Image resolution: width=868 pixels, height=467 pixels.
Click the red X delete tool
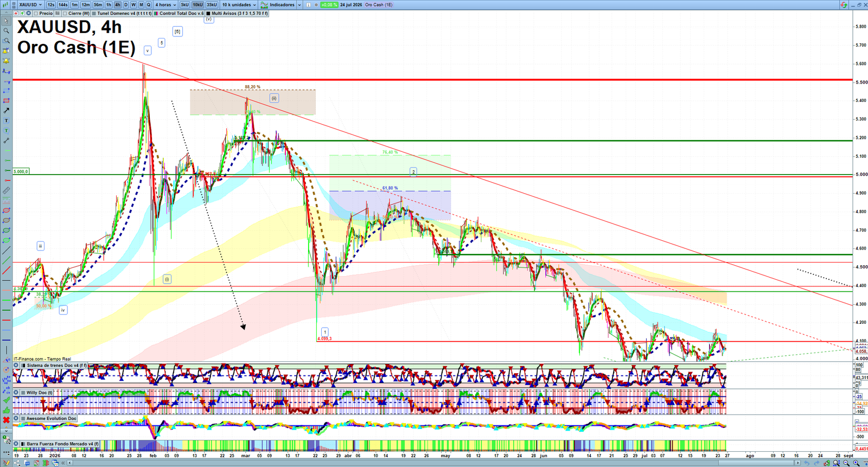click(x=6, y=420)
